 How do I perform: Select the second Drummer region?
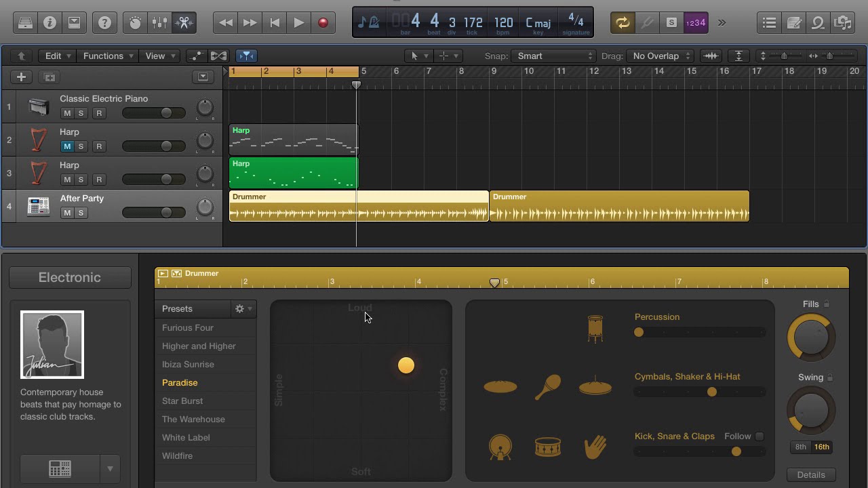point(619,206)
